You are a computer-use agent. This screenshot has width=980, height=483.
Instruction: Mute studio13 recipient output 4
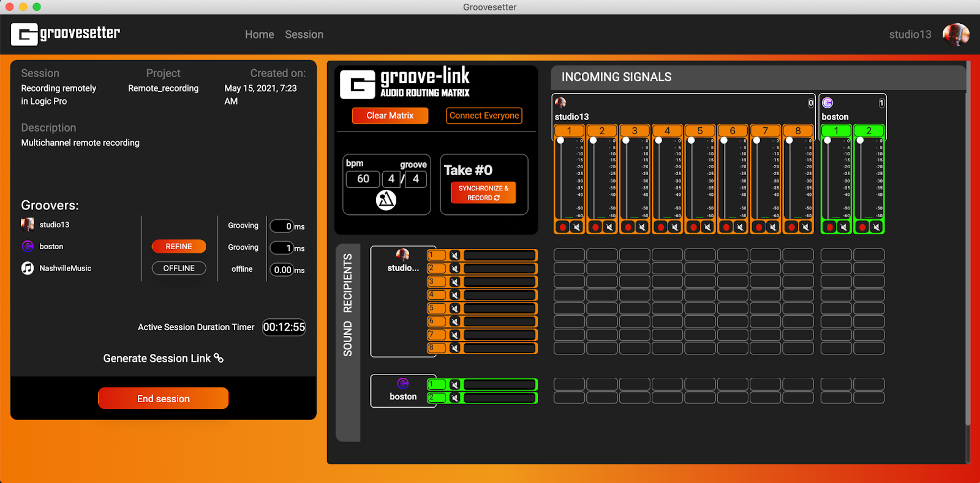click(454, 295)
